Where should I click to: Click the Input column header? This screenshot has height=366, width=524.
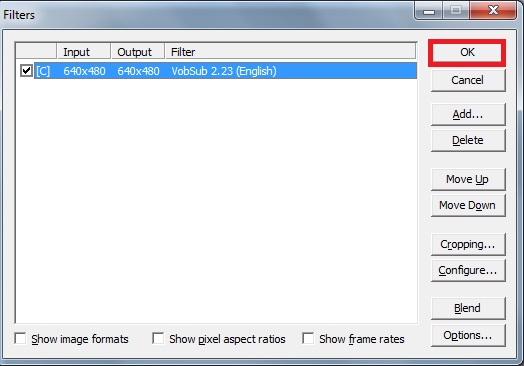coord(84,52)
